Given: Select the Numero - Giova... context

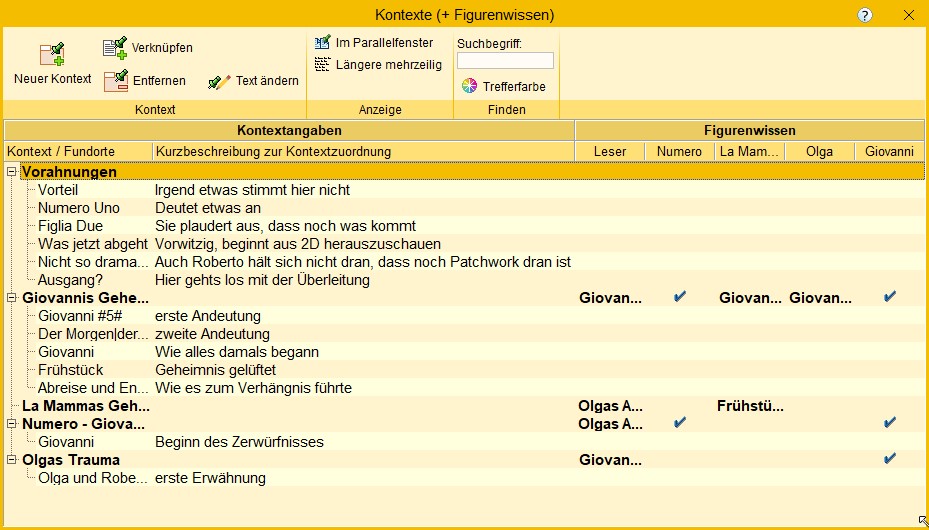Looking at the screenshot, I should tap(84, 424).
